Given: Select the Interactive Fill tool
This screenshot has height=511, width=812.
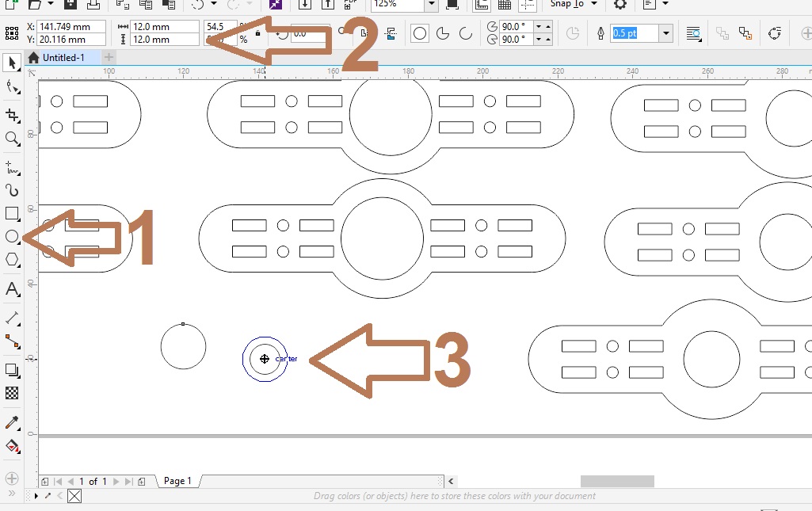Looking at the screenshot, I should [x=12, y=446].
